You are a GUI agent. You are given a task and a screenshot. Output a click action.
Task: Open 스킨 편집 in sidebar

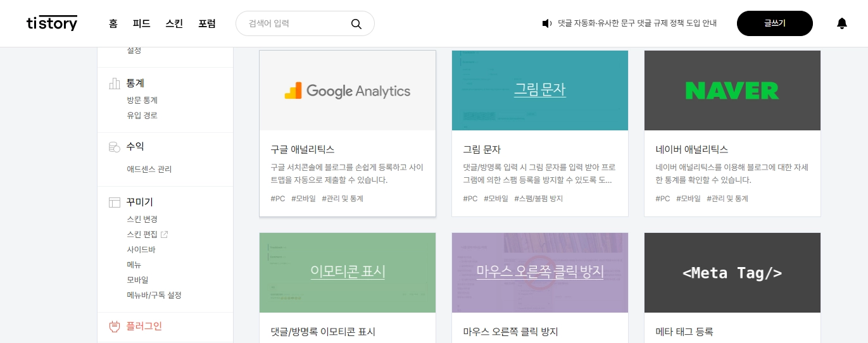pos(142,234)
